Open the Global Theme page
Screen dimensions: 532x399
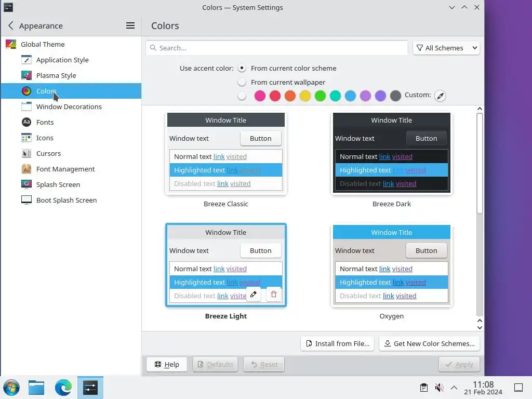click(x=43, y=44)
